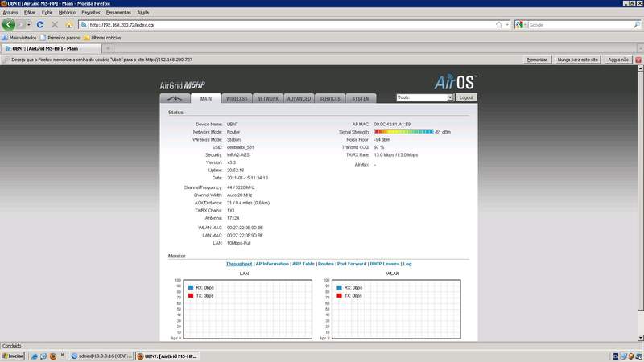644x362 pixels.
Task: Expand the address bar history dropdown
Action: [507, 25]
